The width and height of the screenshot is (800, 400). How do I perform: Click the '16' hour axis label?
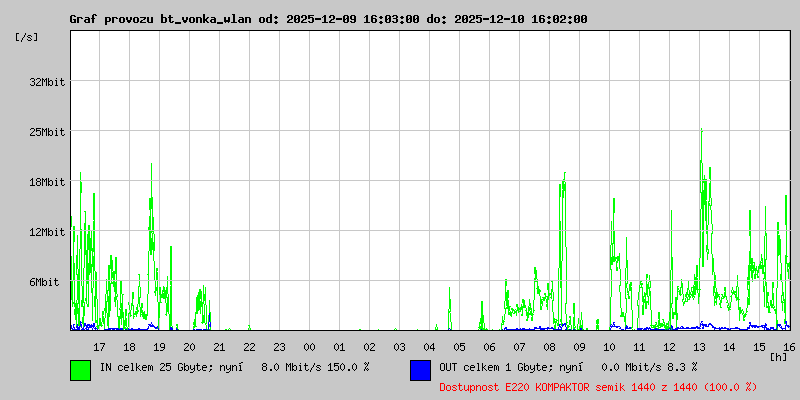[x=787, y=347]
